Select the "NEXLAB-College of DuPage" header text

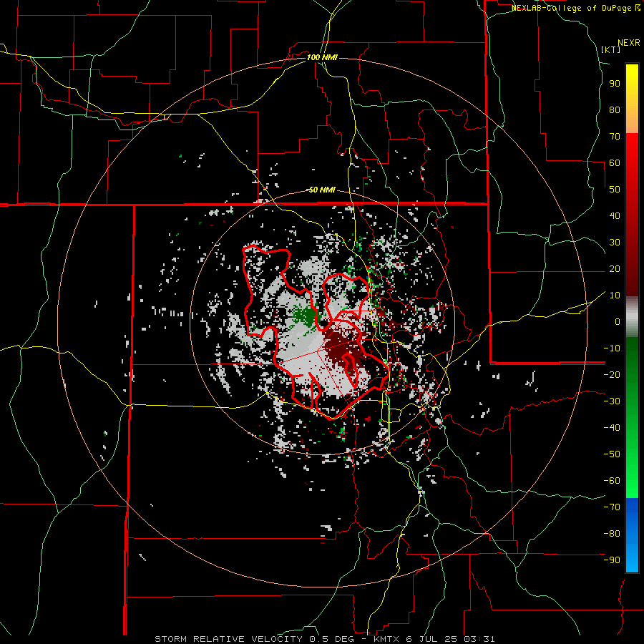pyautogui.click(x=572, y=8)
